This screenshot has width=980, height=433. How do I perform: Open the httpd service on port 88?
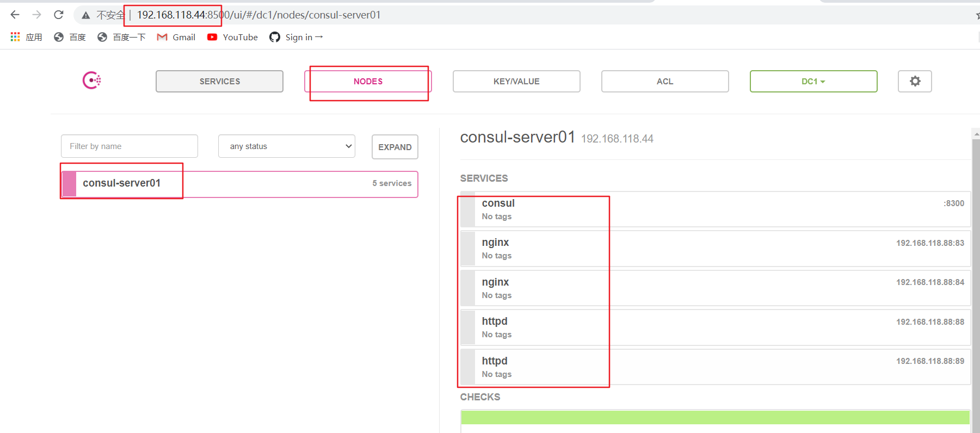pyautogui.click(x=716, y=327)
